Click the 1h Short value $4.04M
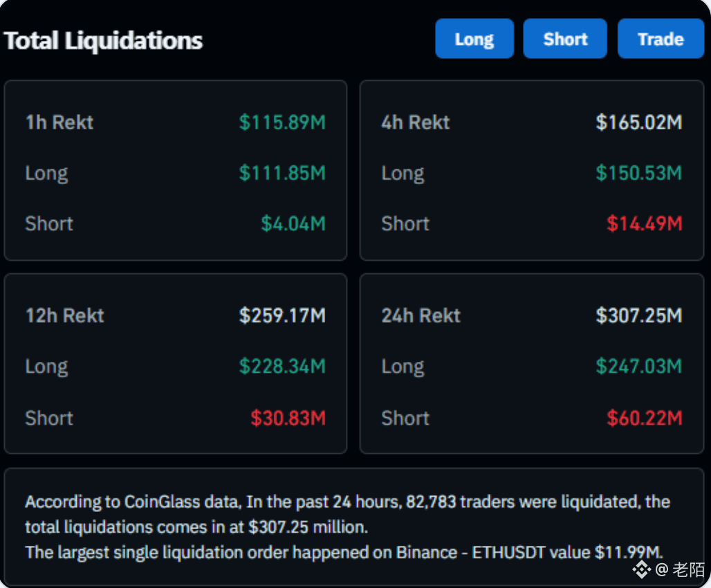This screenshot has height=588, width=711. click(x=293, y=223)
